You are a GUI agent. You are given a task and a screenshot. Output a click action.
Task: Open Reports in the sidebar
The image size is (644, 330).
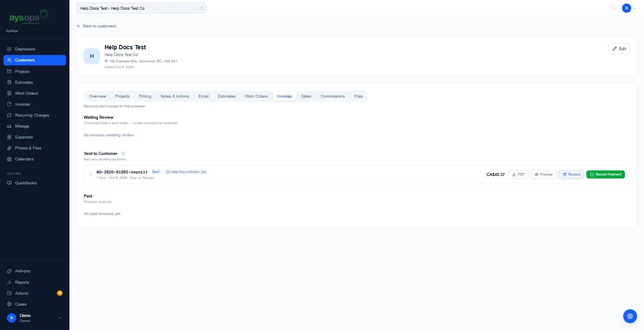(x=35, y=282)
